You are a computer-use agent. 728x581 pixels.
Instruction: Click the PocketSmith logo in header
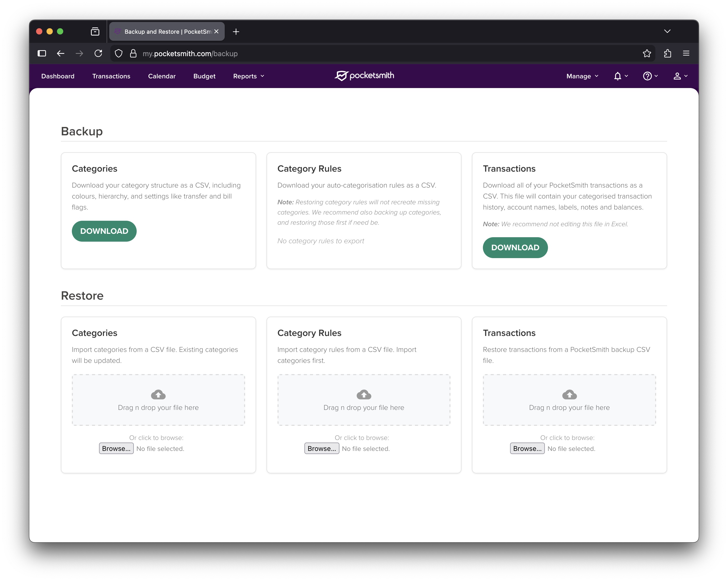click(x=364, y=75)
